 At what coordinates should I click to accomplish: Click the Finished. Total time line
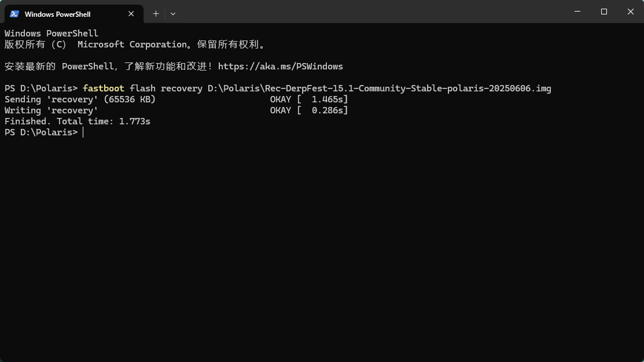pyautogui.click(x=77, y=121)
